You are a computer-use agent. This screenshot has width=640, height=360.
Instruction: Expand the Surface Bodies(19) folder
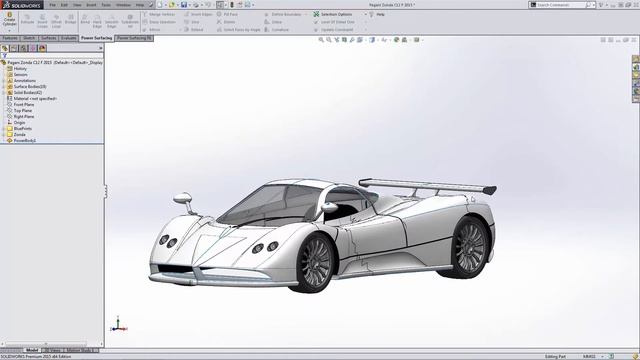pos(3,87)
